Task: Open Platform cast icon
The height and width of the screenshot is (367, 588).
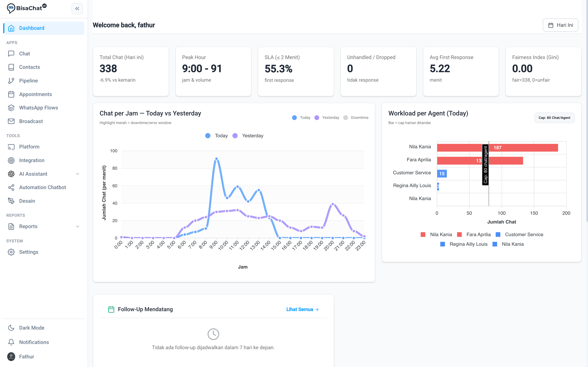Action: click(11, 147)
